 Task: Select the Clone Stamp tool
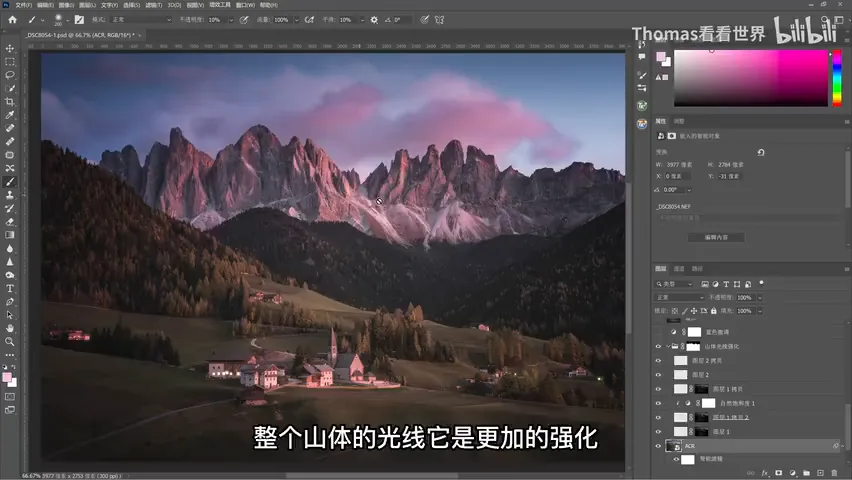pyautogui.click(x=10, y=195)
